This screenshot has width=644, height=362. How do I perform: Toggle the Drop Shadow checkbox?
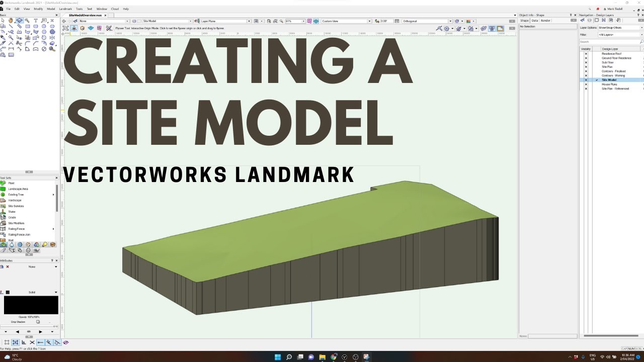[x=38, y=322]
